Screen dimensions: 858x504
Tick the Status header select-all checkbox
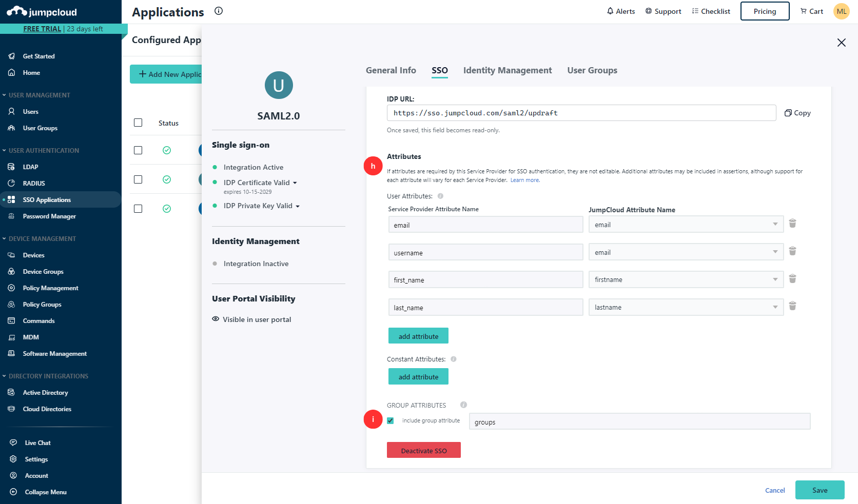138,123
